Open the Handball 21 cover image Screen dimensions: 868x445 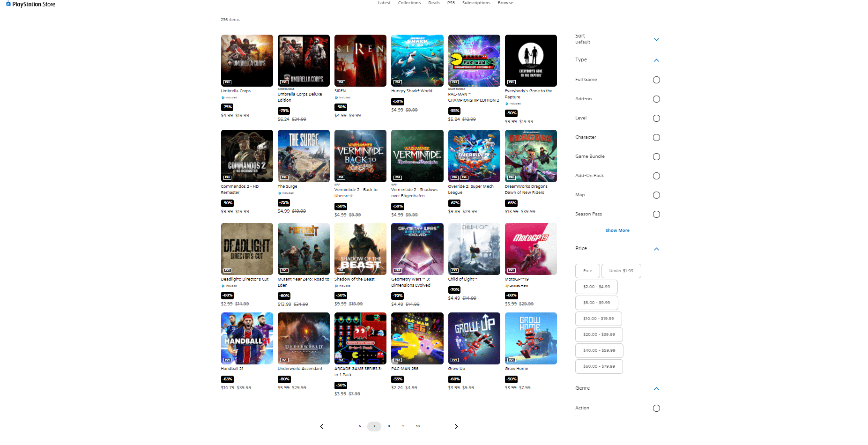(247, 338)
